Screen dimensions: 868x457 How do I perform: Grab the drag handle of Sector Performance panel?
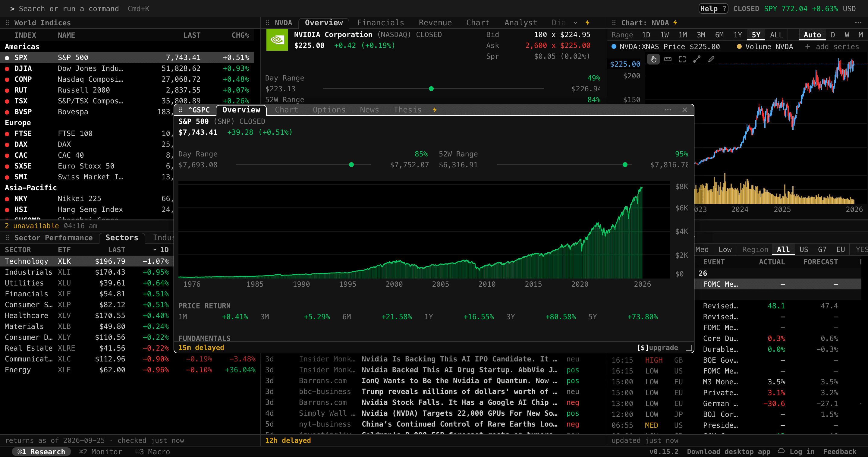point(7,238)
